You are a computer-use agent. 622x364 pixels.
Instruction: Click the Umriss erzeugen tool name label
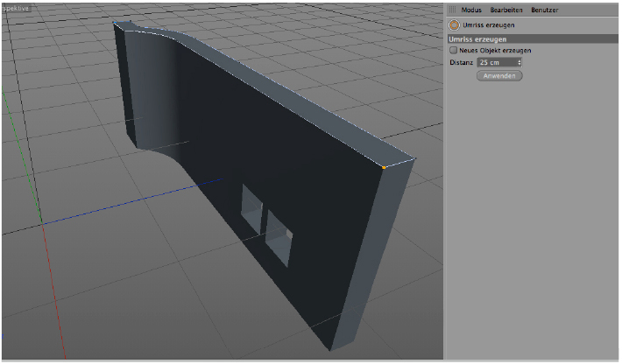pyautogui.click(x=488, y=25)
